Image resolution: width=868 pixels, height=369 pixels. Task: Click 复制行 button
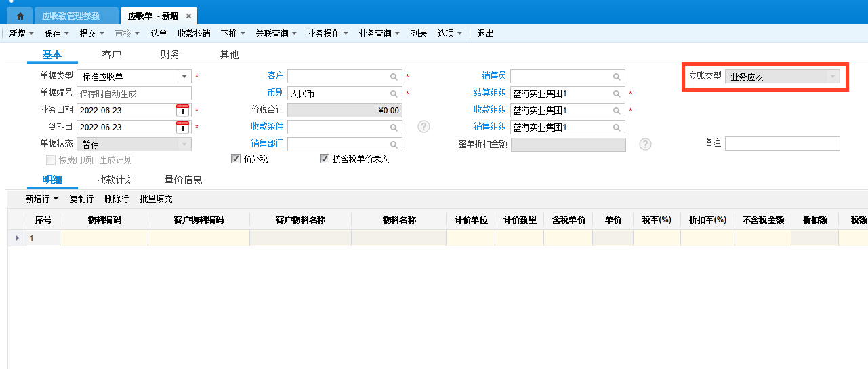(81, 199)
